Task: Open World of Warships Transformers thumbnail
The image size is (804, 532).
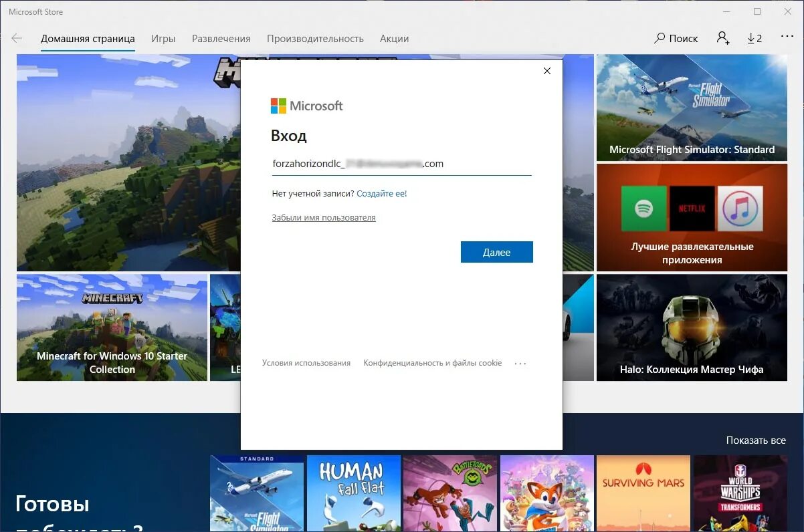Action: pos(740,493)
